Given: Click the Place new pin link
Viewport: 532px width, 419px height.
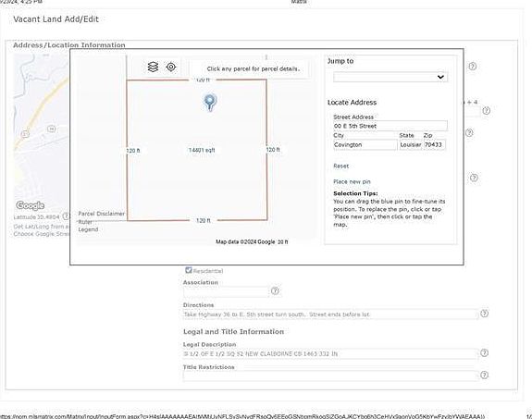Looking at the screenshot, I should point(352,181).
